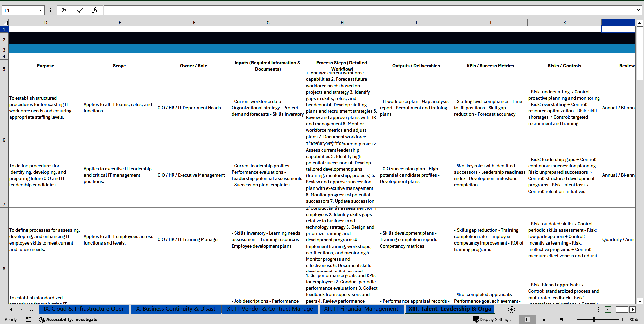Viewport: 644px width, 324px height.
Task: Click the Insert Function fx icon
Action: click(95, 10)
